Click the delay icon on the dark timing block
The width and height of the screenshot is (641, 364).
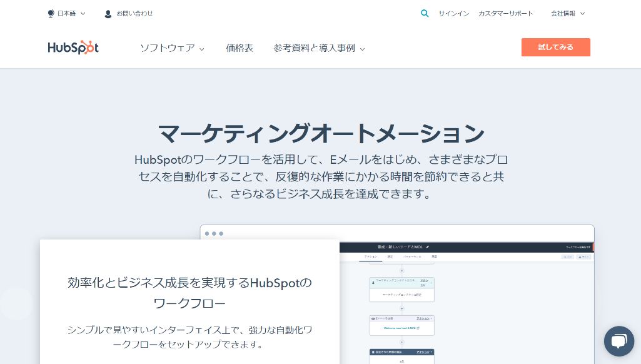point(373,351)
